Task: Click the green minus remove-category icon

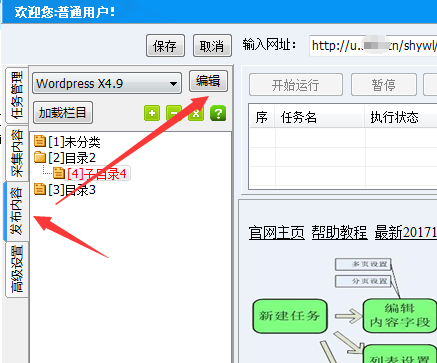Action: coord(174,113)
